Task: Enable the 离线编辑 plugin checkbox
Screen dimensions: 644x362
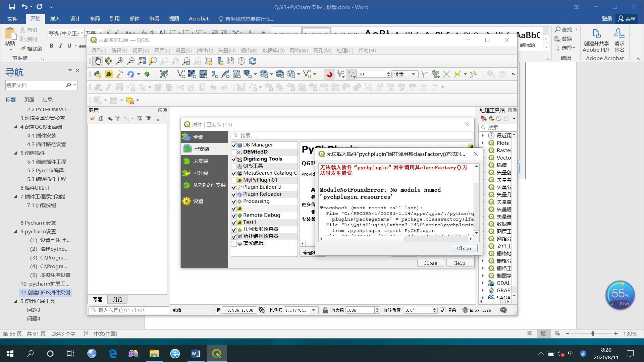Action: point(234,244)
